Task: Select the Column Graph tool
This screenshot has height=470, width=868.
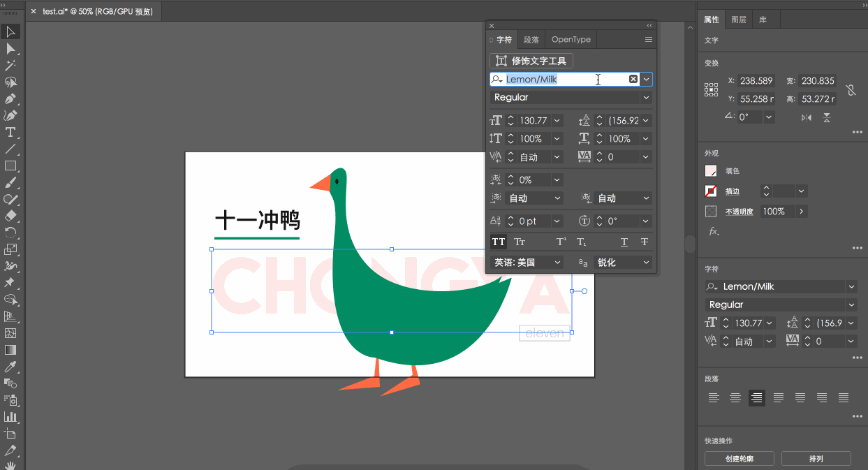Action: click(11, 417)
